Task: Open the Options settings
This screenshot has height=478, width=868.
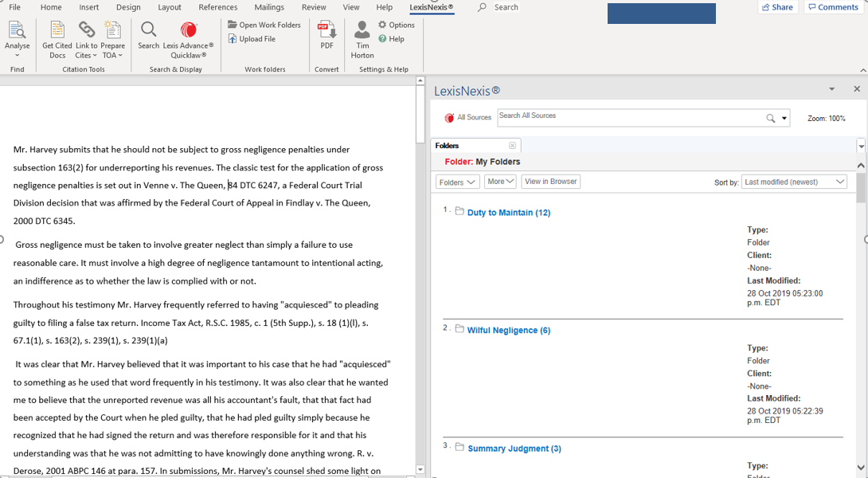Action: [x=397, y=25]
